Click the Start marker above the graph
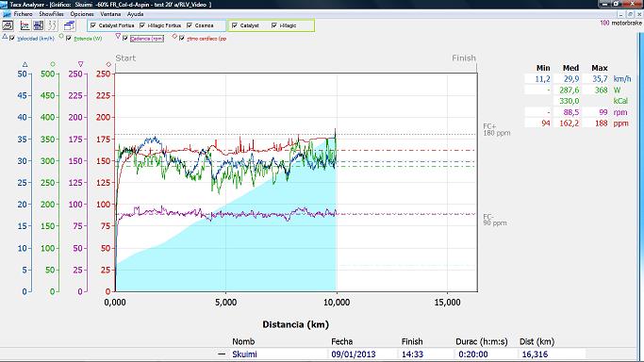The width and height of the screenshot is (644, 362). pos(125,58)
